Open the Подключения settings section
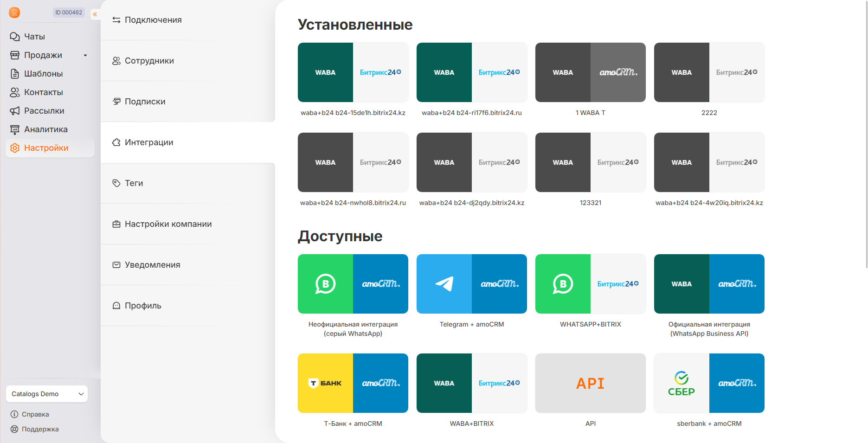 (153, 20)
